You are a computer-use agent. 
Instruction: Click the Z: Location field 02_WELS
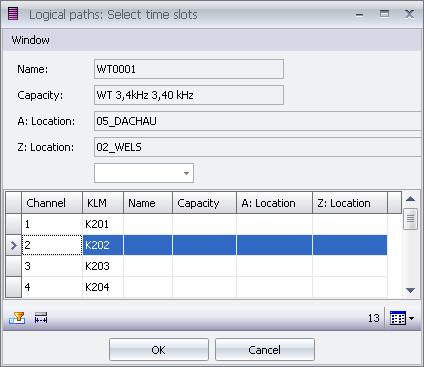coord(258,147)
